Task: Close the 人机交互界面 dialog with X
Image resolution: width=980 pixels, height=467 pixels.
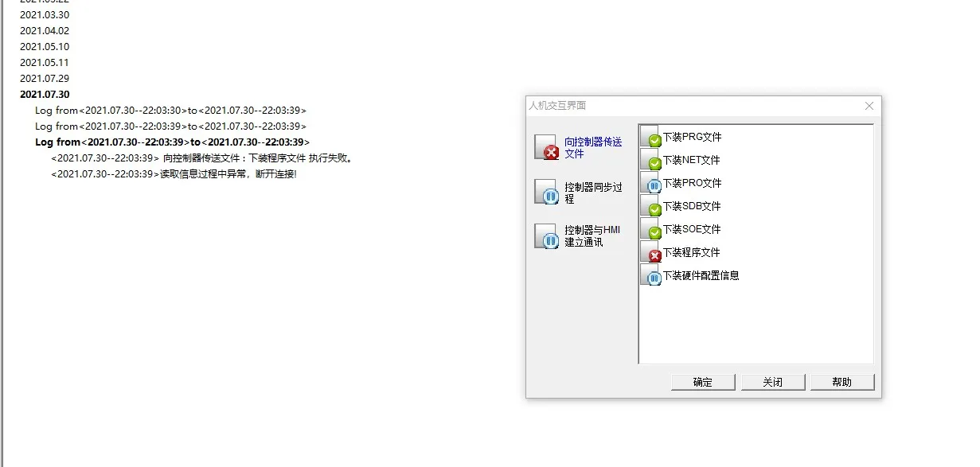Action: point(869,106)
